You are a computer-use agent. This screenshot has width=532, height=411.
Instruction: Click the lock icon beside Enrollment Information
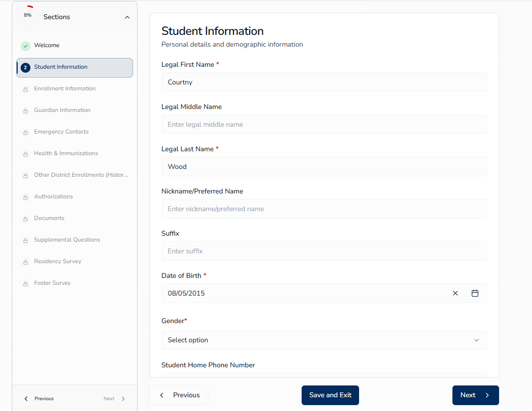[26, 89]
